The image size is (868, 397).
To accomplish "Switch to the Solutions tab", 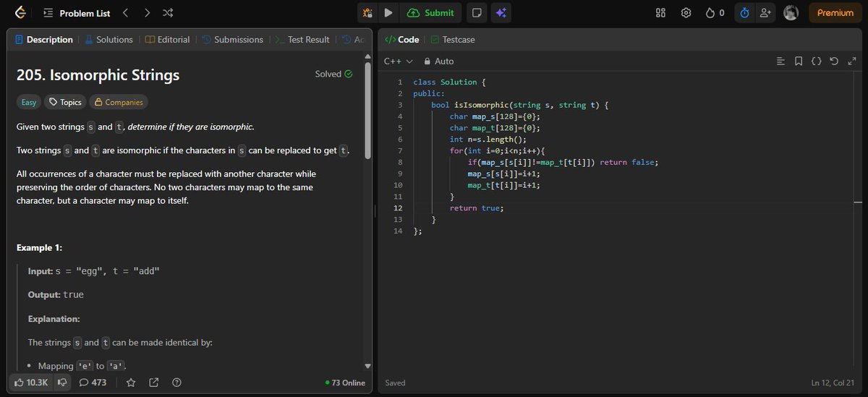I will click(109, 40).
